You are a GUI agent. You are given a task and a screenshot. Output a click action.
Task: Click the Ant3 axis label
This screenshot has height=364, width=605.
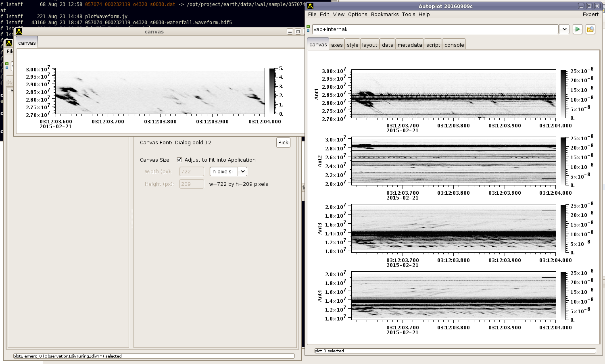point(319,229)
